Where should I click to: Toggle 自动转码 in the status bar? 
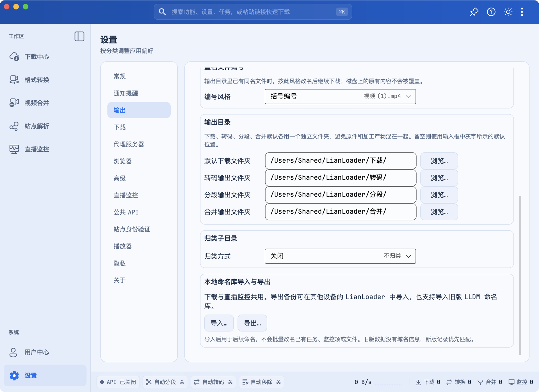[x=213, y=382]
